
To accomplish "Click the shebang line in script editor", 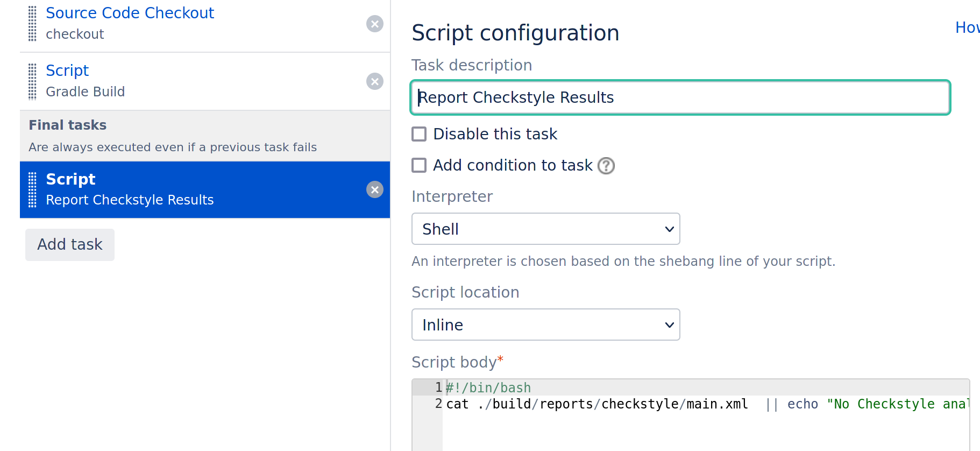I will (x=488, y=388).
